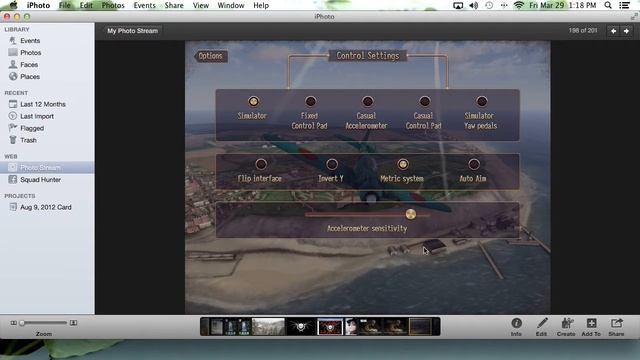The image size is (640, 360).
Task: Open the Flagged flag icon
Action: (x=13, y=128)
